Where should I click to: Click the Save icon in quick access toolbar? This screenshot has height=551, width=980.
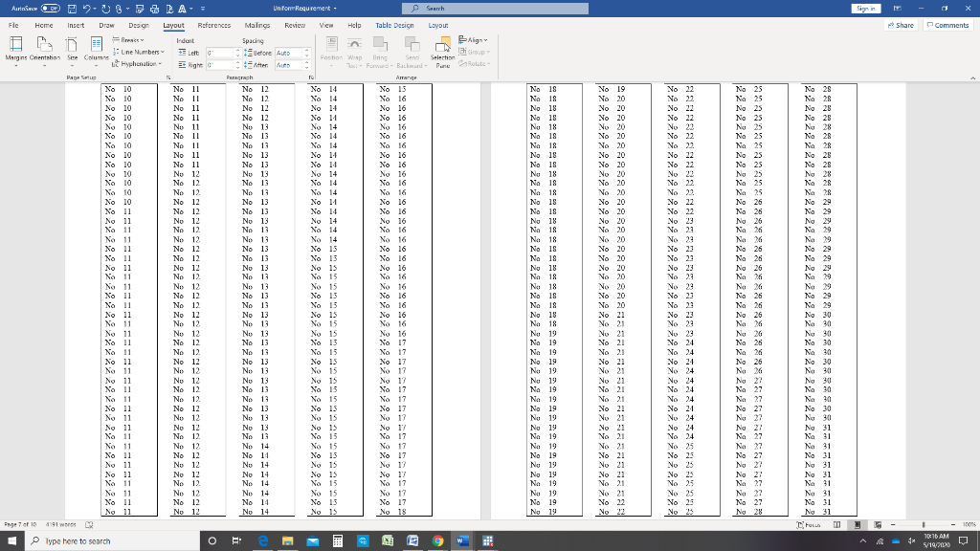(x=72, y=8)
